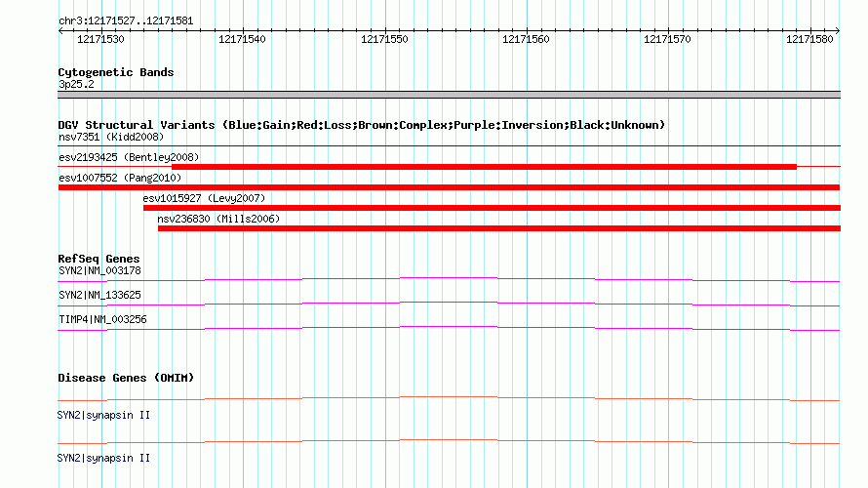
Task: Open the first SYN2|synapsin II OMIM link
Action: tap(103, 416)
